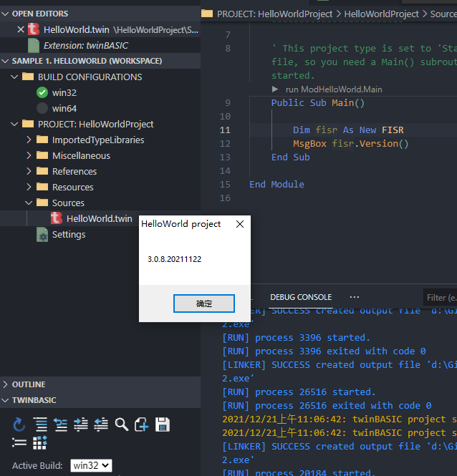
Task: Activate the win64 build configuration circle
Action: (x=42, y=108)
